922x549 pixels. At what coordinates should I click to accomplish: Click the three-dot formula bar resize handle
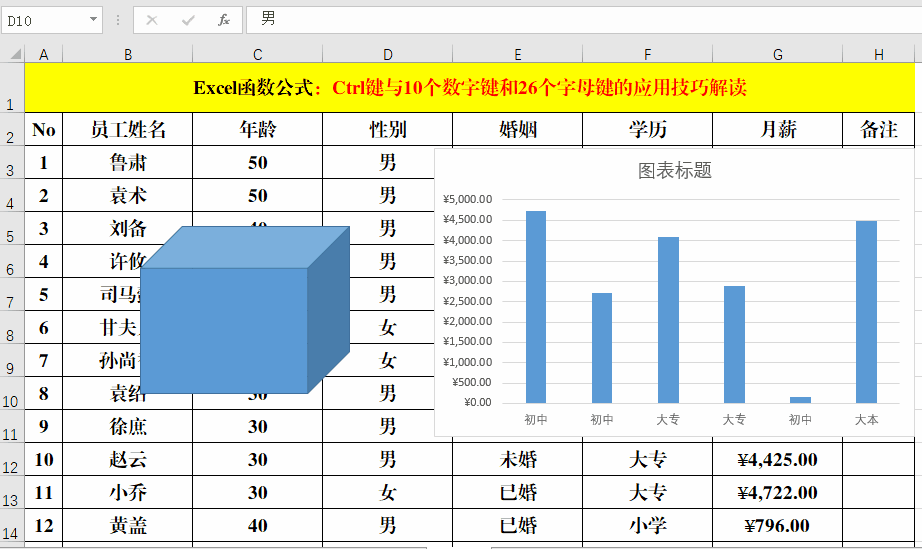coord(118,21)
